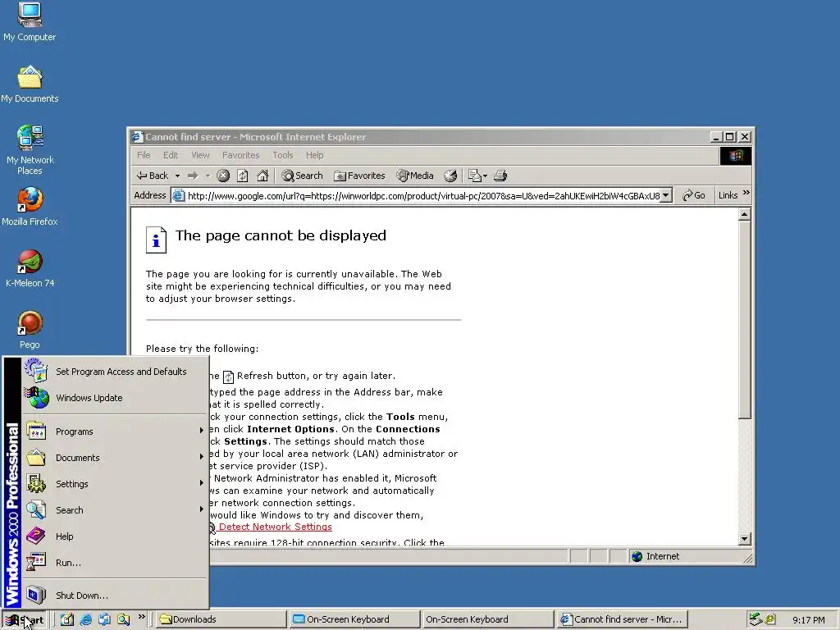Click the Mail toolbar icon
Image resolution: width=840 pixels, height=630 pixels.
(x=474, y=176)
